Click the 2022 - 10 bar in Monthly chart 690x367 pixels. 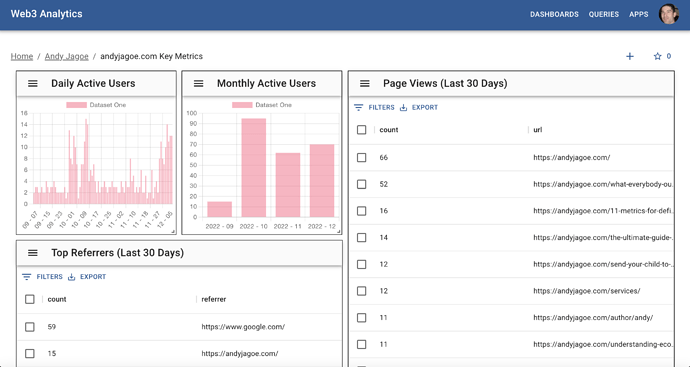coord(254,168)
